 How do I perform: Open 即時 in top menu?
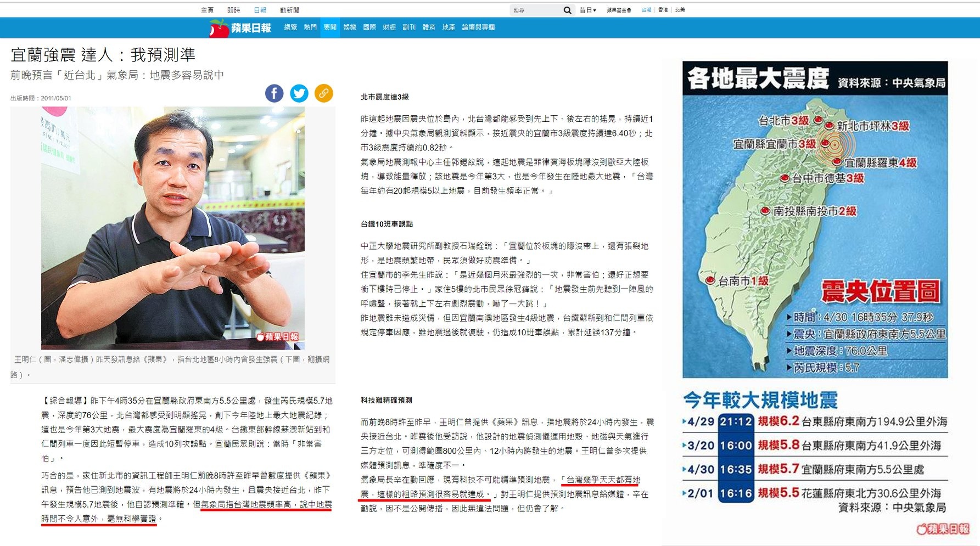pyautogui.click(x=233, y=10)
